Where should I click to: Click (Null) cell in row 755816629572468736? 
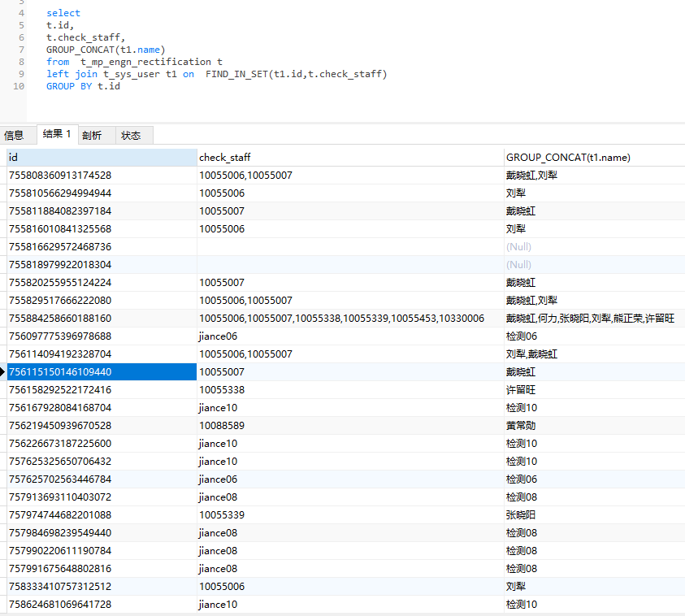594,247
